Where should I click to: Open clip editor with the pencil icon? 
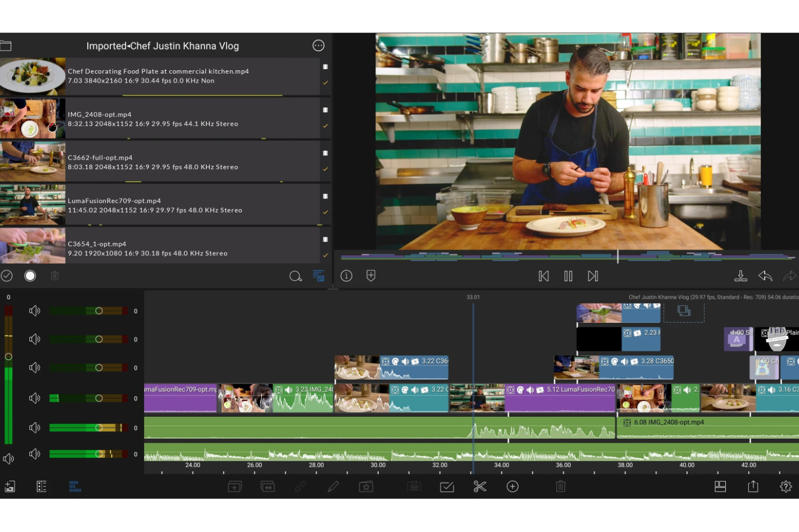(x=333, y=486)
